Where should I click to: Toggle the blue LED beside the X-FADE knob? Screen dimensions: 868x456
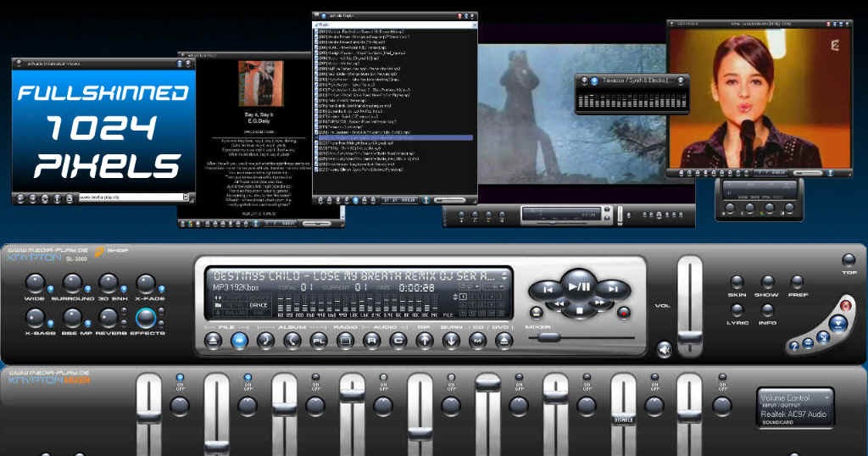coord(162,289)
